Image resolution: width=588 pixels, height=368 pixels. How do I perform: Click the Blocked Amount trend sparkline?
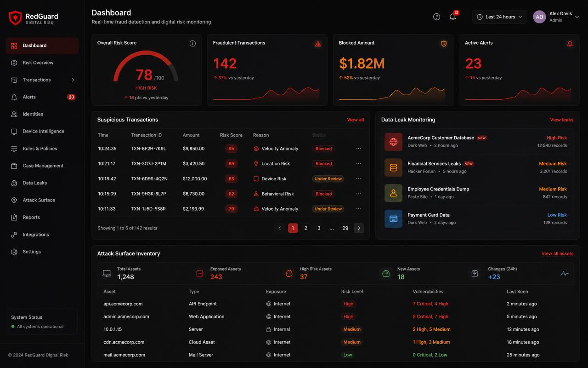pos(392,94)
